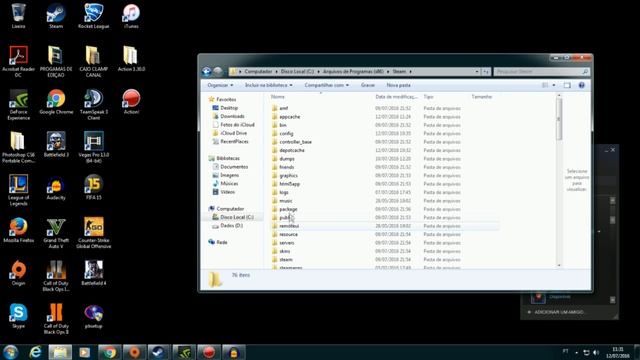Click the Windows Start button
This screenshot has height=360, width=640.
11,352
